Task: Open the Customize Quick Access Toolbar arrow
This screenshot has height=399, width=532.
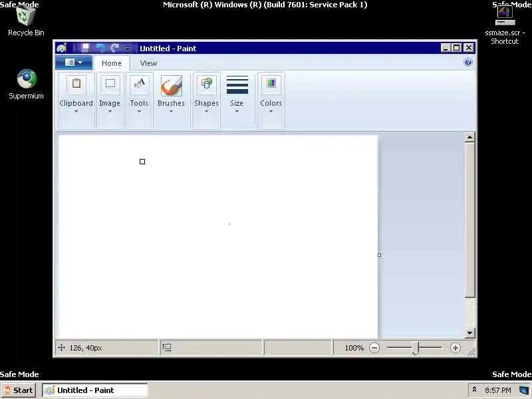Action: [x=127, y=49]
